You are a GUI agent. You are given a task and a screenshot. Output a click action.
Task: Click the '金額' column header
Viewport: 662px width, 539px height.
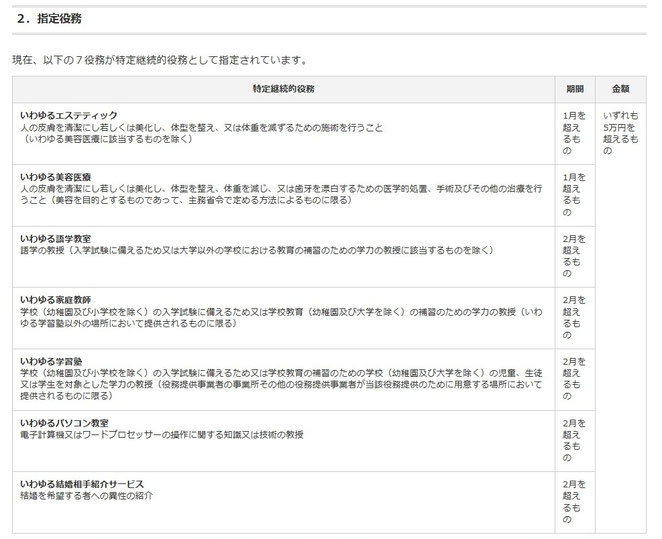pos(621,89)
